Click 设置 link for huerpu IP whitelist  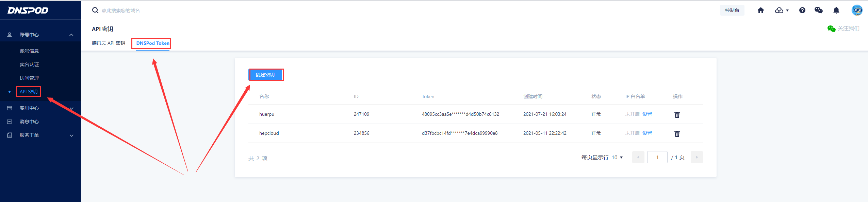click(x=647, y=114)
